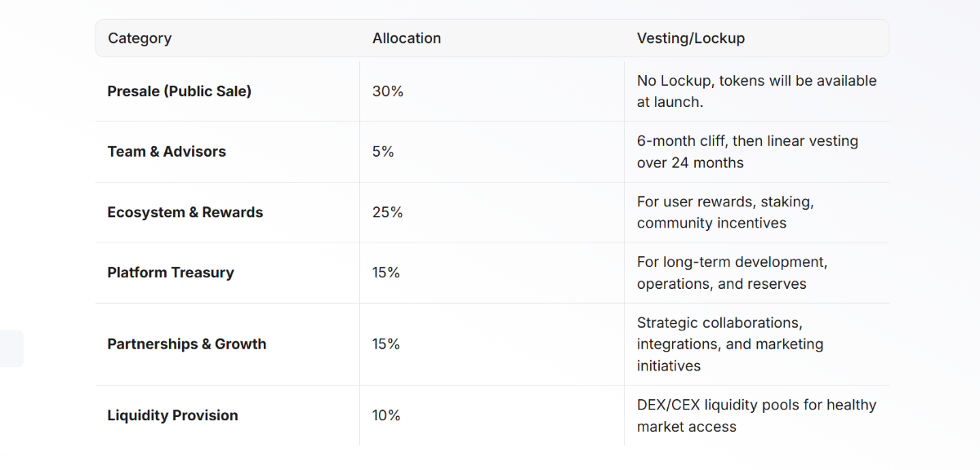Click the Allocation column header
This screenshot has height=470, width=980.
pyautogui.click(x=406, y=38)
